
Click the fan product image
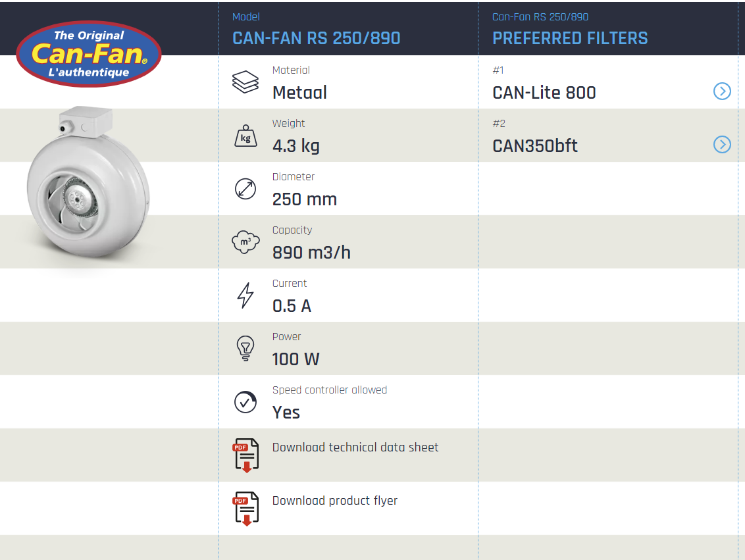tap(88, 188)
